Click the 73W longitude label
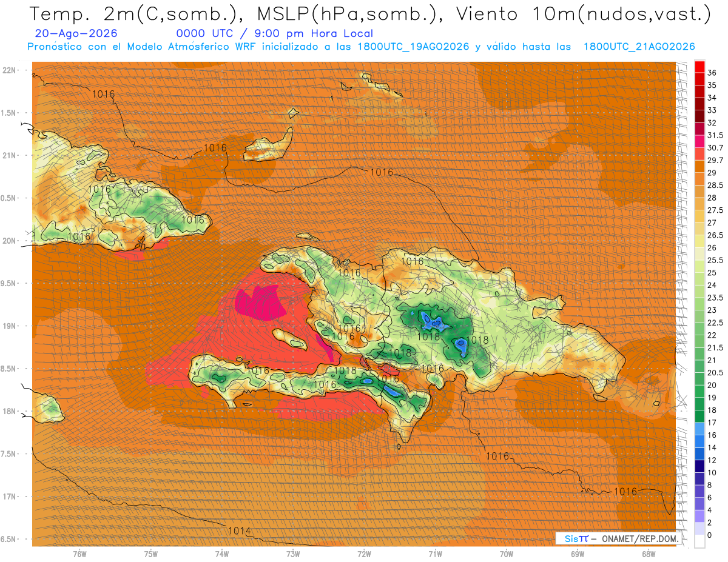728x562 pixels. point(293,554)
